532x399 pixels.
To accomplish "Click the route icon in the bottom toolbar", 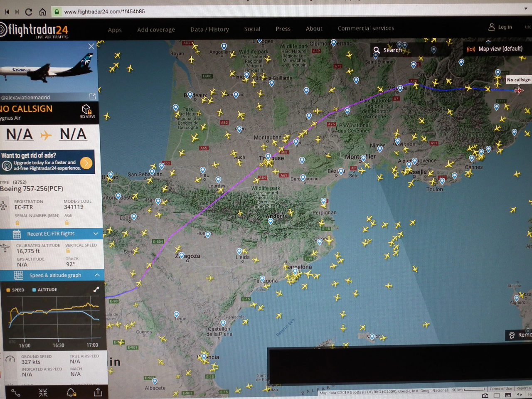I will click(15, 392).
